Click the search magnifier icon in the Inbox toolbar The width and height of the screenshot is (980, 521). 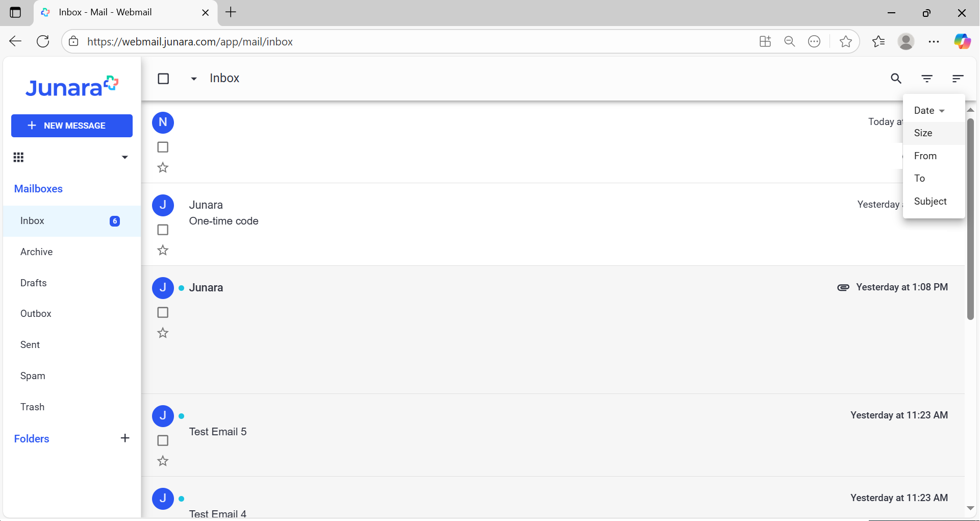tap(896, 79)
